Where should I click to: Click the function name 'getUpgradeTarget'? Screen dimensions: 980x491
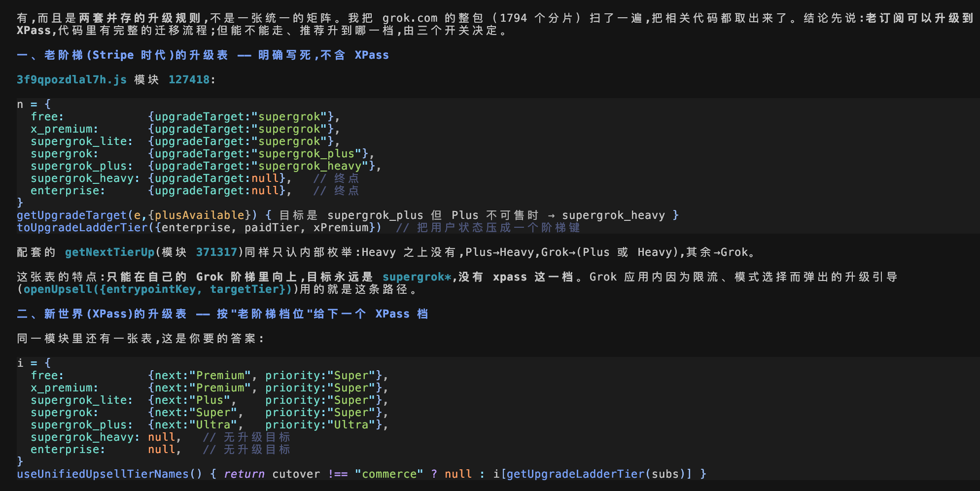click(x=72, y=215)
